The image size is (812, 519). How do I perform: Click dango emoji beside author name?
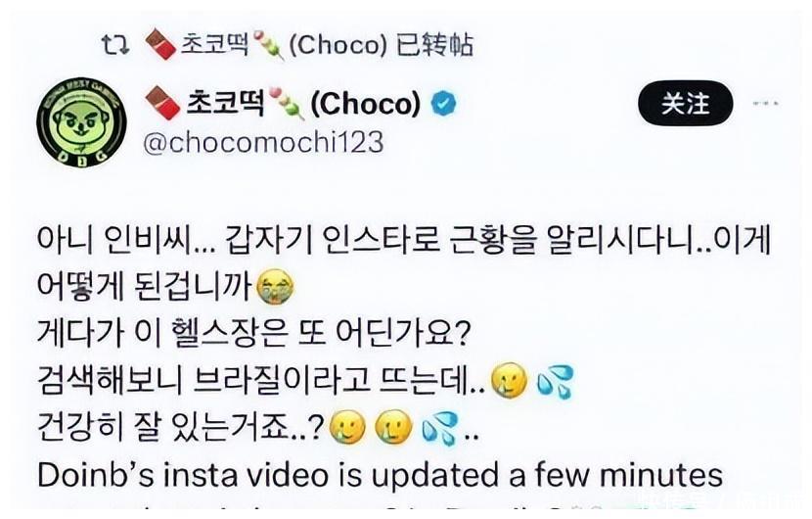click(x=287, y=103)
